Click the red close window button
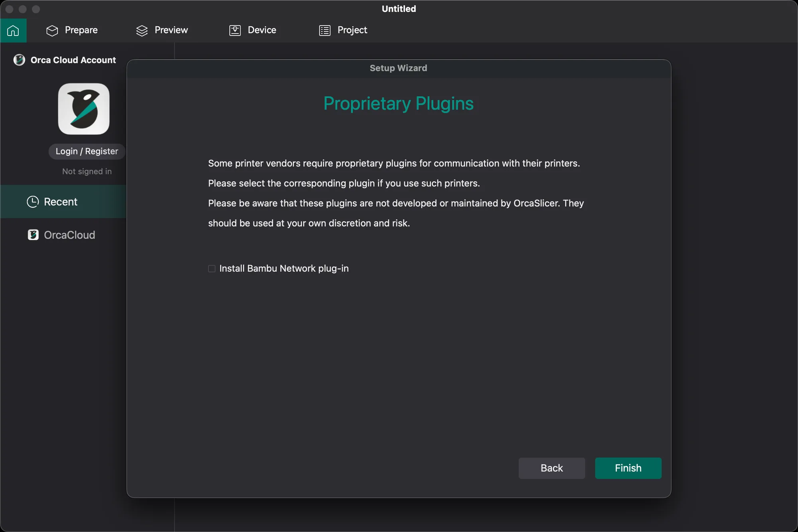Viewport: 798px width, 532px height. (10, 9)
